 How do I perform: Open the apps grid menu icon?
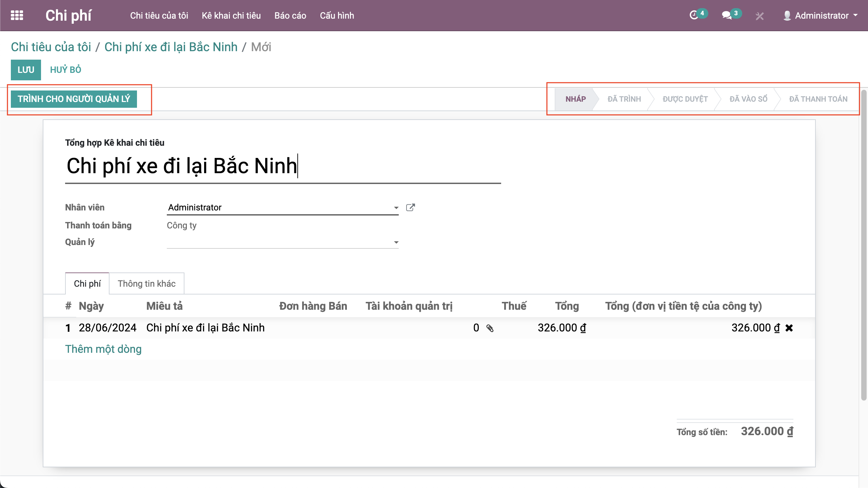coord(17,16)
